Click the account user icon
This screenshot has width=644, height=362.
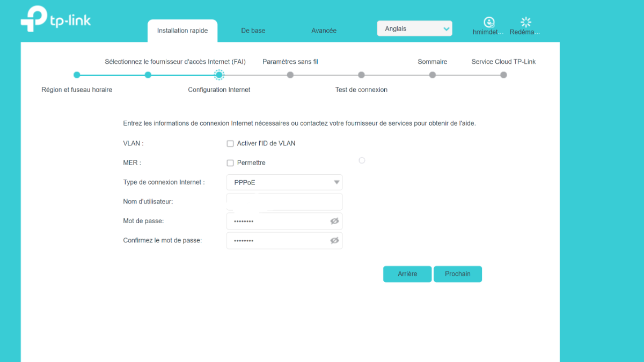click(x=489, y=22)
